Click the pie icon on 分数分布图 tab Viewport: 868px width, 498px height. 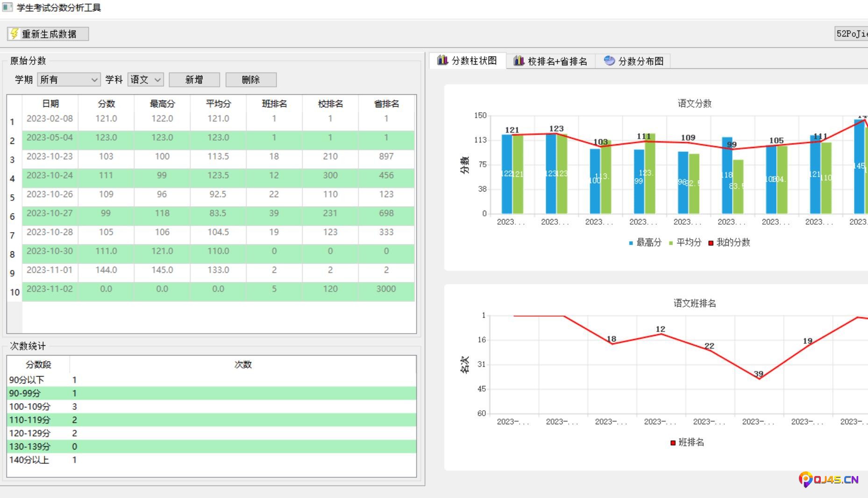point(609,61)
